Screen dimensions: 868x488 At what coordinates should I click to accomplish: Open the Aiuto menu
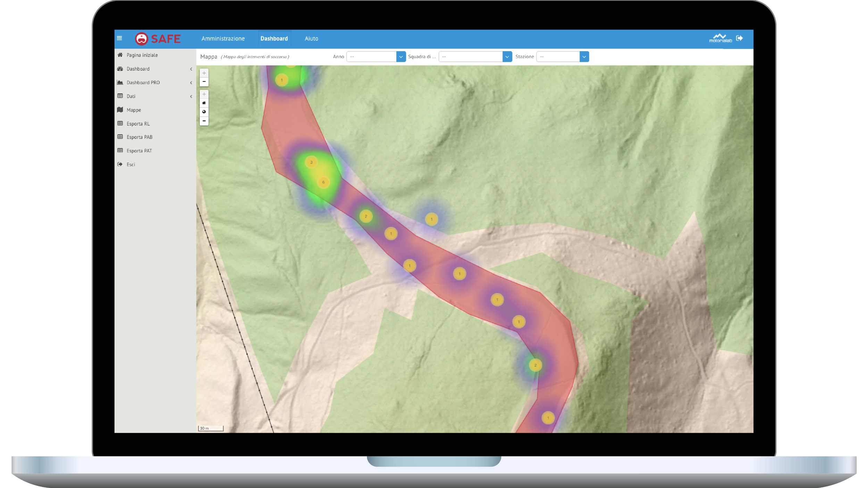(311, 39)
